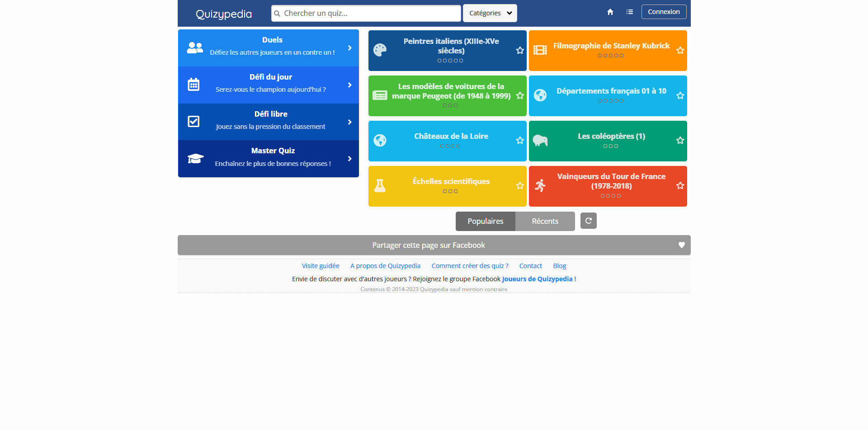Viewport: 868px width, 430px height.
Task: Open the Catégories dropdown
Action: [490, 13]
